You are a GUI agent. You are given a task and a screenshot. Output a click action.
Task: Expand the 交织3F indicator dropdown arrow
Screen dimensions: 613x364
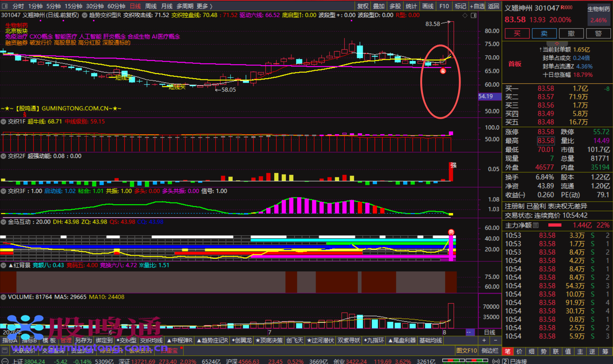point(3,191)
